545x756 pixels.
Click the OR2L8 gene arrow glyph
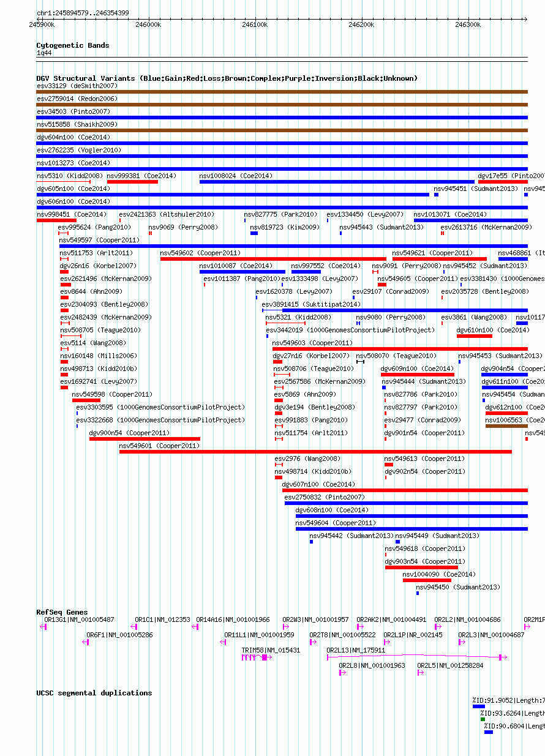pyautogui.click(x=343, y=673)
